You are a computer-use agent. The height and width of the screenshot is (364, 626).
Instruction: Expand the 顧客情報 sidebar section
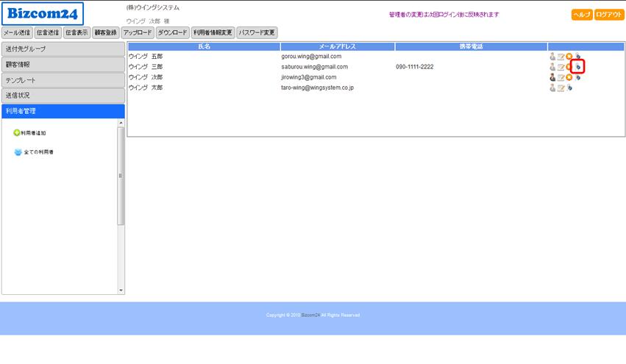click(63, 65)
